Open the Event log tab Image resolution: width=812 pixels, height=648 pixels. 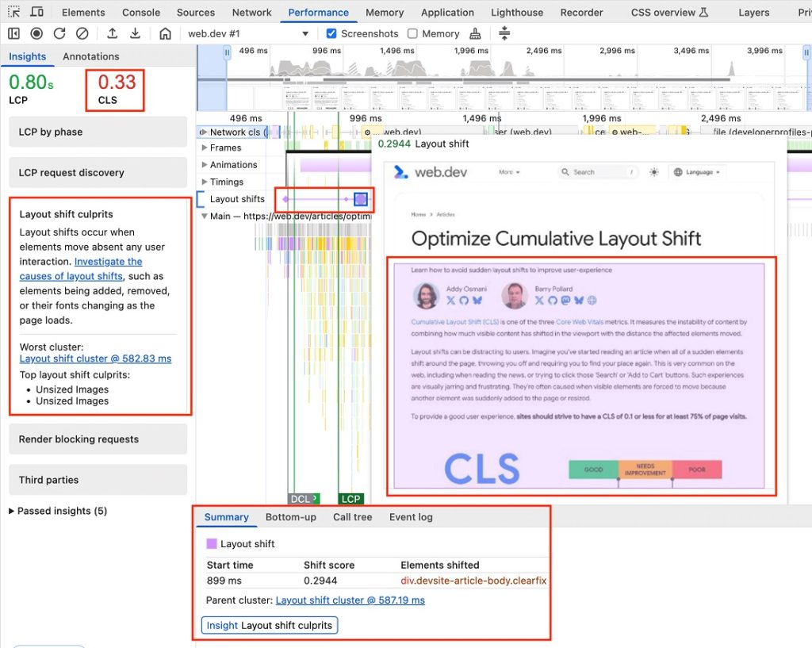411,517
